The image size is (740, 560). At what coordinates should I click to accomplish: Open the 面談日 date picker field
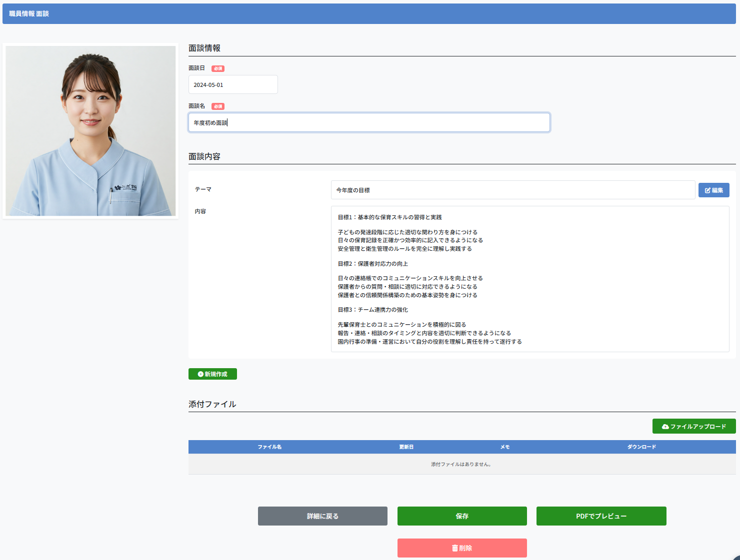[x=233, y=84]
